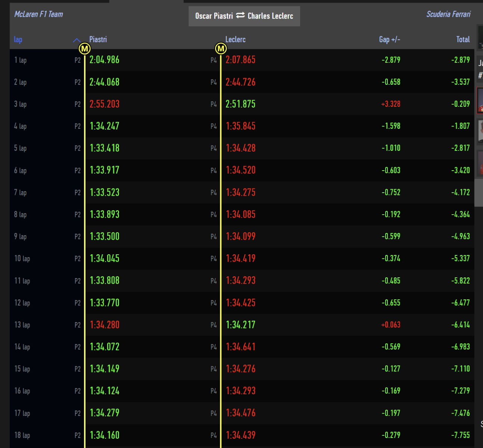Open the McLaren F1 Team link
Screen dimensions: 483x448
point(38,14)
